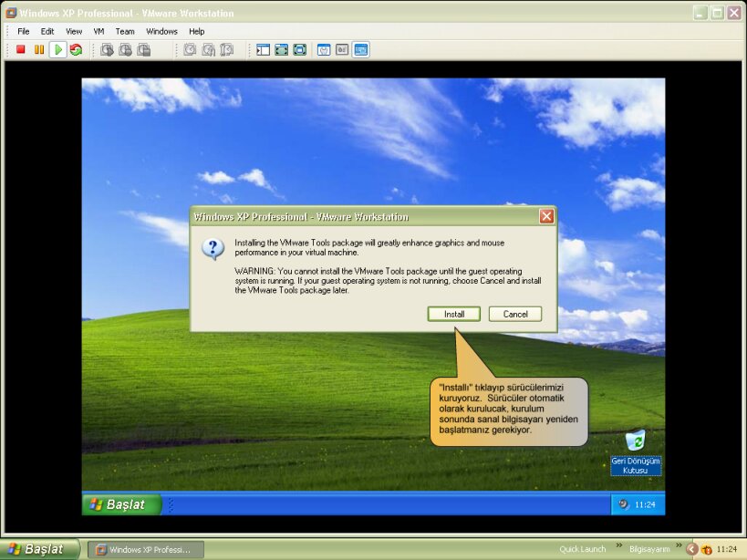Select Windows XP Professi... taskbar button
Image resolution: width=747 pixels, height=560 pixels.
point(147,550)
